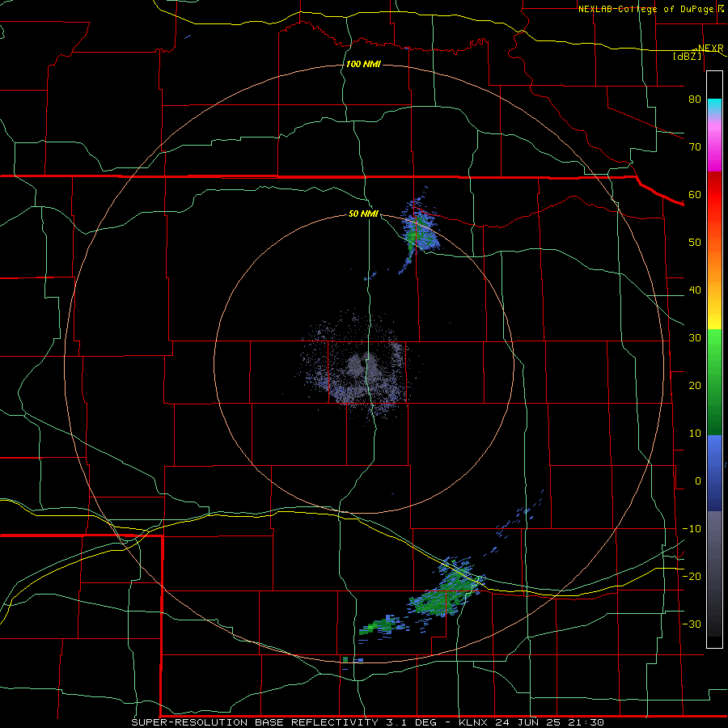Click the 80 value on dBZ scale
Image resolution: width=728 pixels, height=728 pixels.
point(695,99)
